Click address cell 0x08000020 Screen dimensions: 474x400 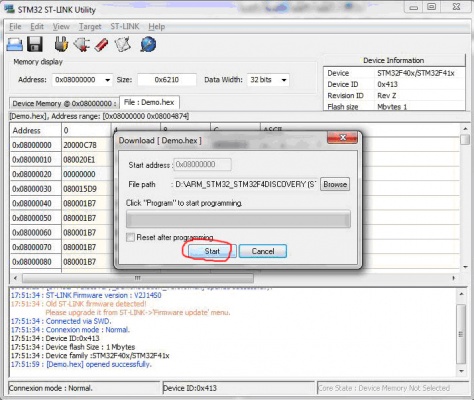(36, 174)
